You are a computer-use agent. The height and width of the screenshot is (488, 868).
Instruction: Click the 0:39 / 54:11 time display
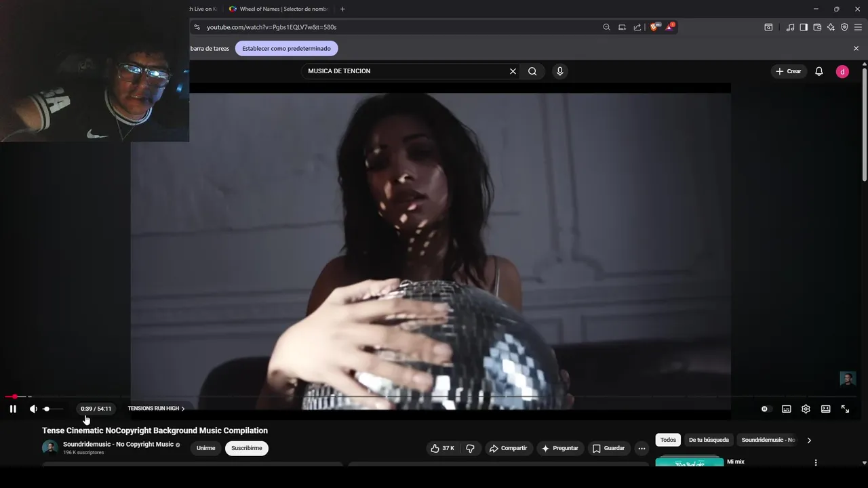96,409
